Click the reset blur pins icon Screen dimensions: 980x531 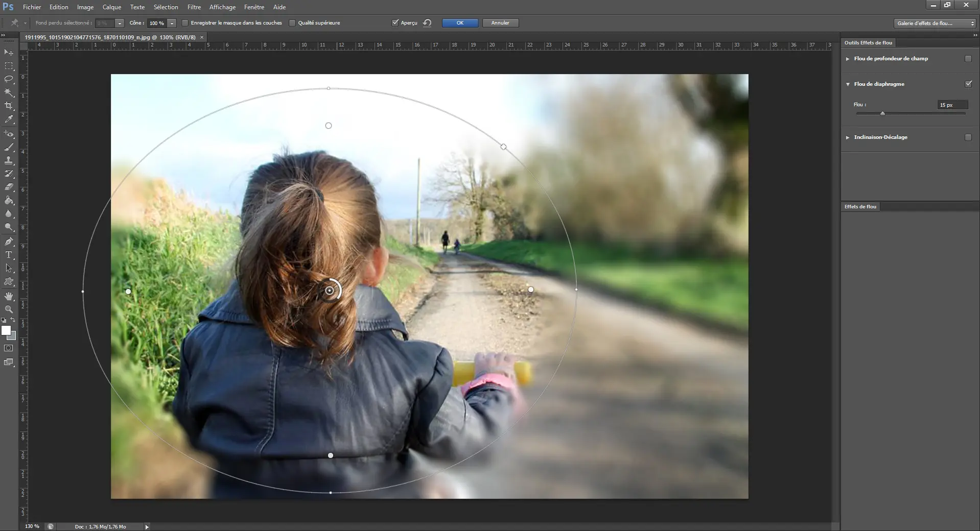pyautogui.click(x=427, y=23)
